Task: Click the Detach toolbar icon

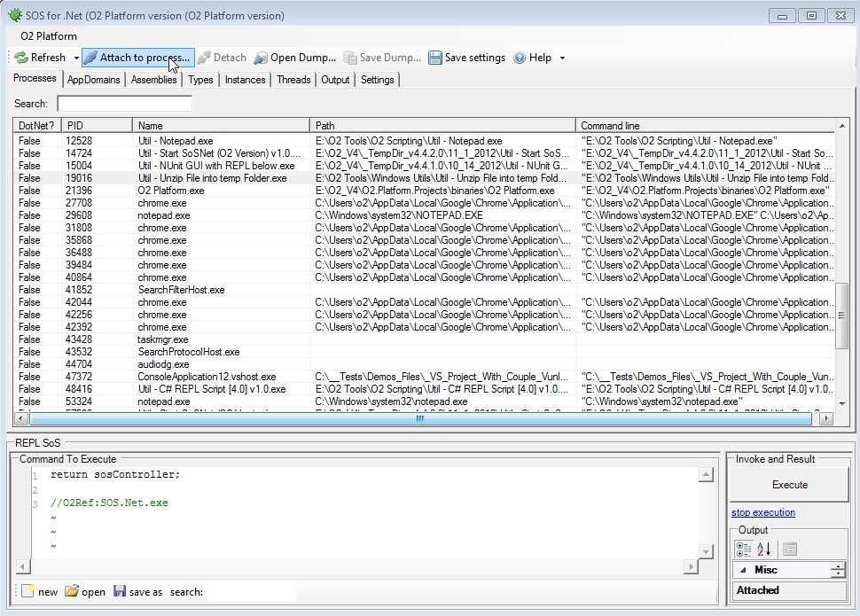Action: coord(205,57)
